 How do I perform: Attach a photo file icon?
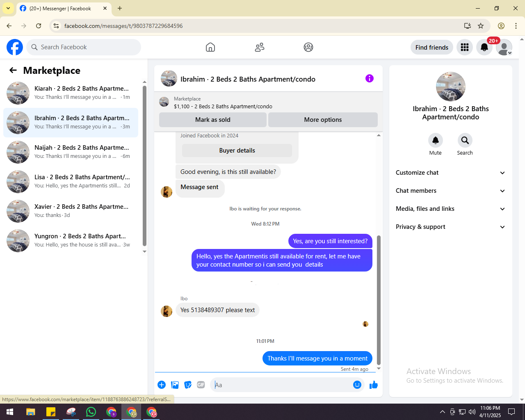coord(175,385)
